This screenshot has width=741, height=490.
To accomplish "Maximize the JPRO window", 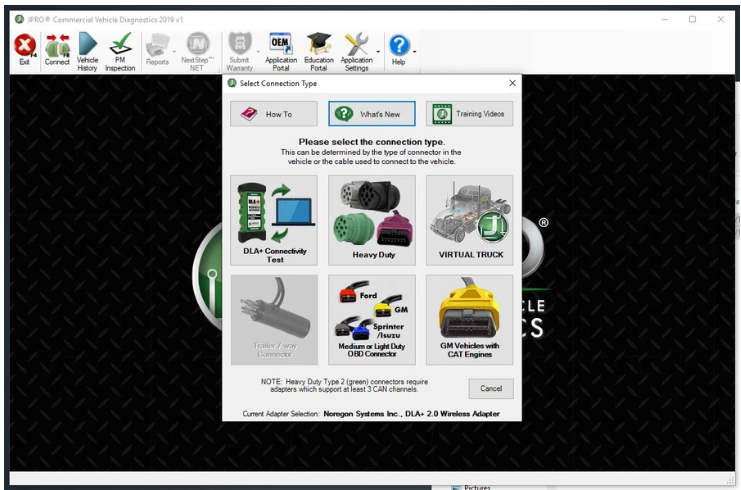I will click(x=692, y=19).
